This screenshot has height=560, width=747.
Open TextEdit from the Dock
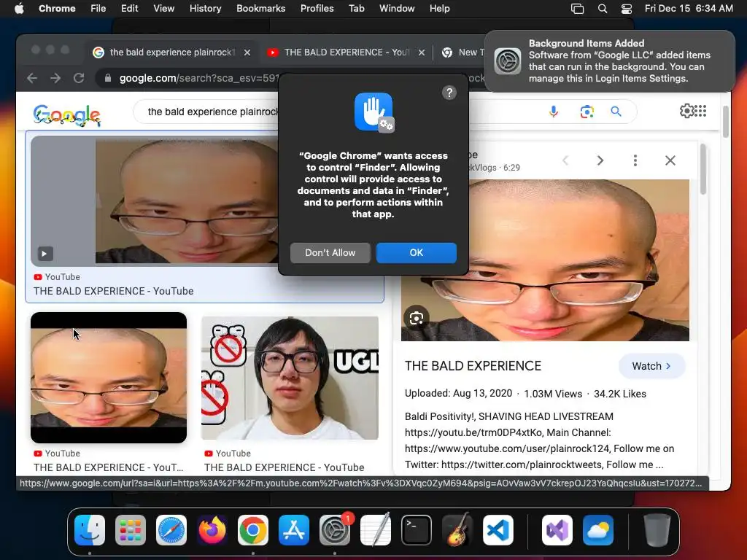pos(376,530)
